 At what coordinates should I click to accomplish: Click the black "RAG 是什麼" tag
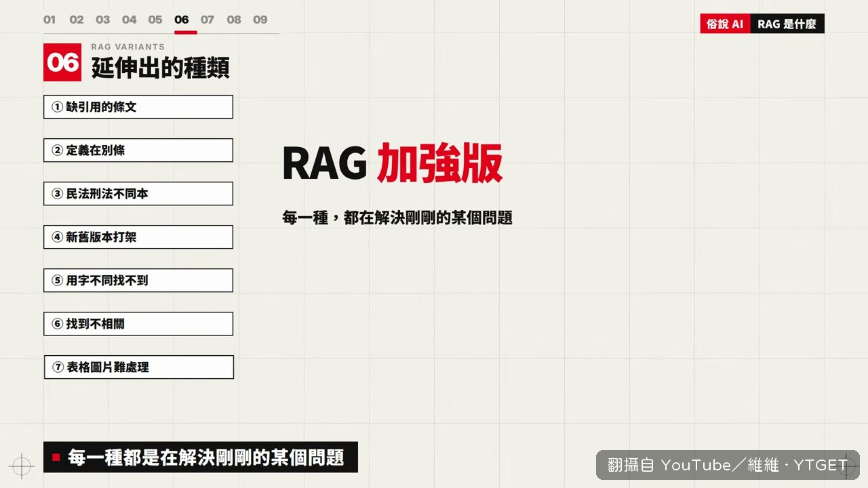click(787, 24)
